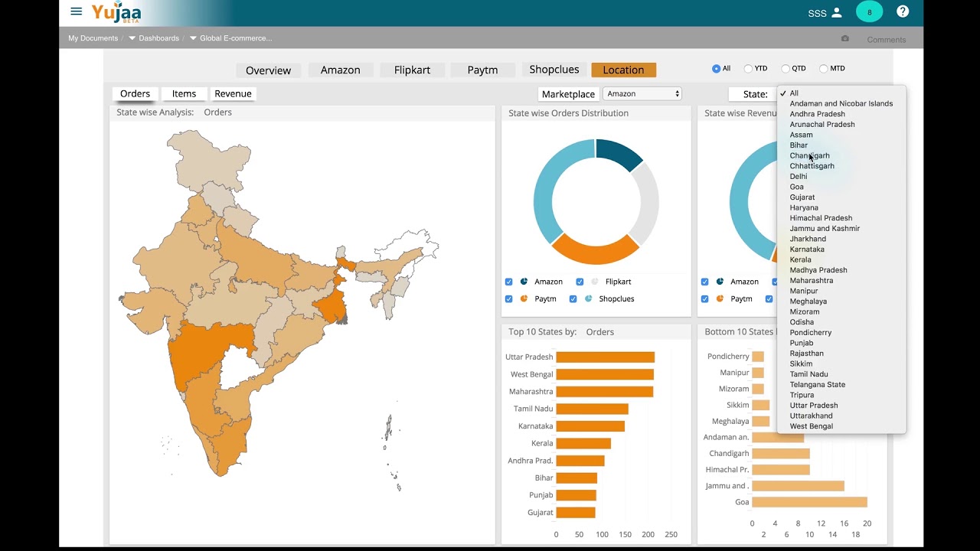
Task: Click the State: label button
Action: [755, 94]
